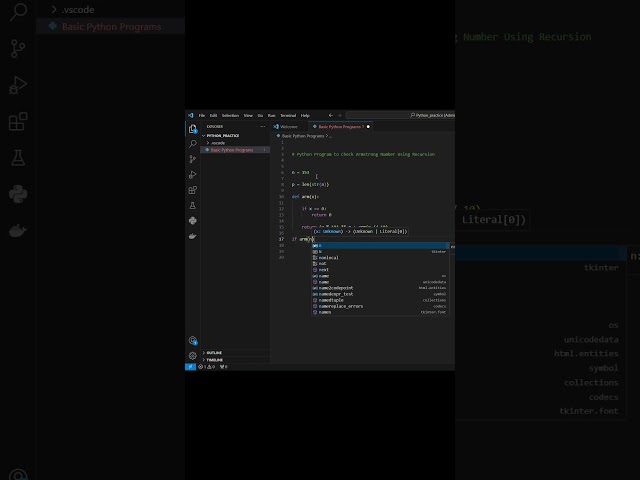This screenshot has width=640, height=480.
Task: Switch to the Welcome tab
Action: click(x=289, y=127)
